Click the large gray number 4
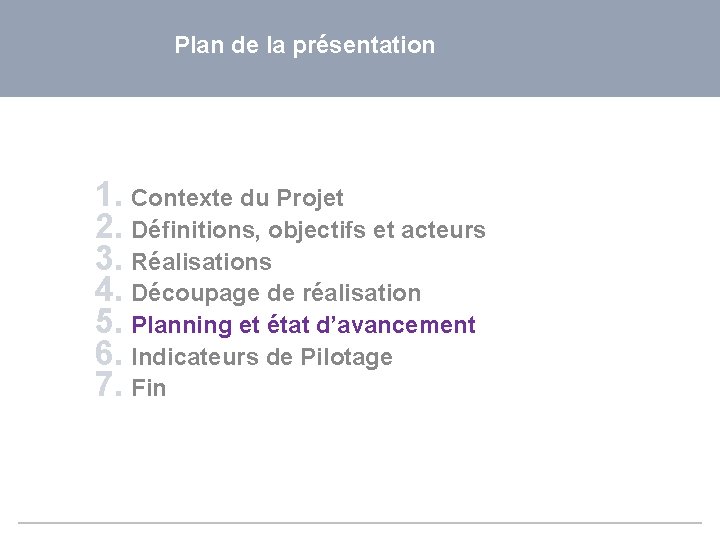This screenshot has height=540, width=720. pyautogui.click(x=107, y=290)
